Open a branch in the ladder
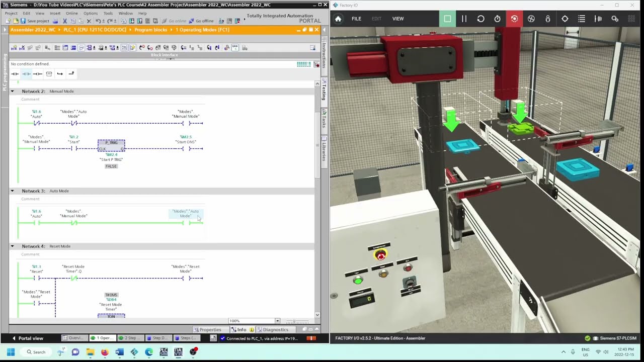This screenshot has width=644, height=362. tap(60, 74)
